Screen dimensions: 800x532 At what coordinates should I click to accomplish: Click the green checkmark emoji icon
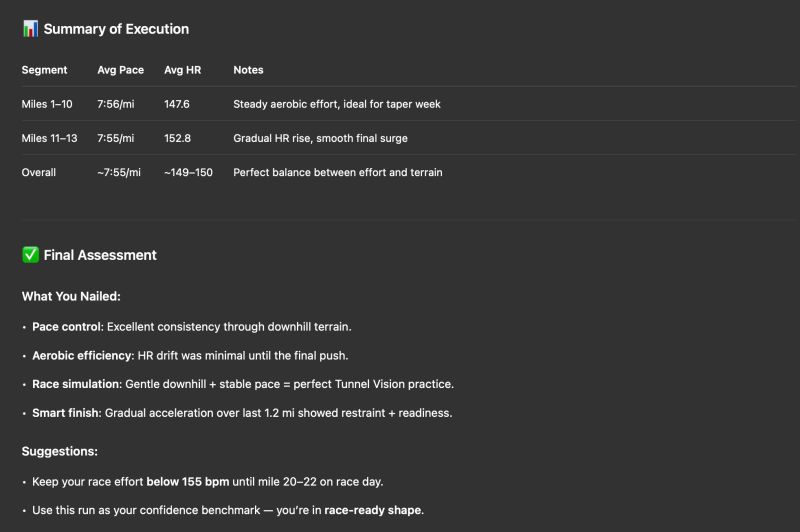tap(30, 255)
